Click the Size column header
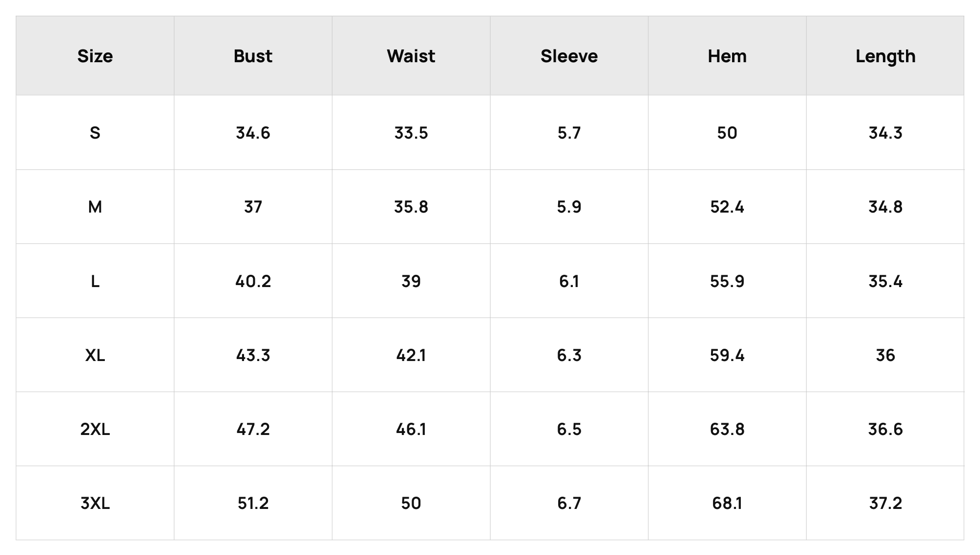 (x=95, y=56)
